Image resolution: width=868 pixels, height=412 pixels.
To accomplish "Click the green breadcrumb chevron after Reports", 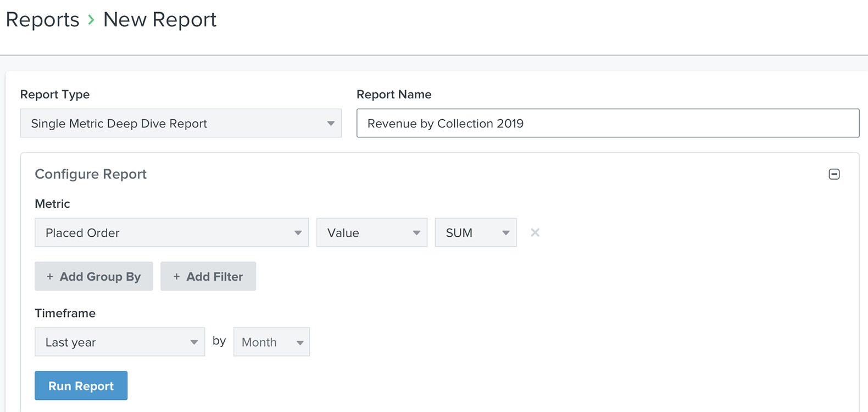I will pos(91,20).
